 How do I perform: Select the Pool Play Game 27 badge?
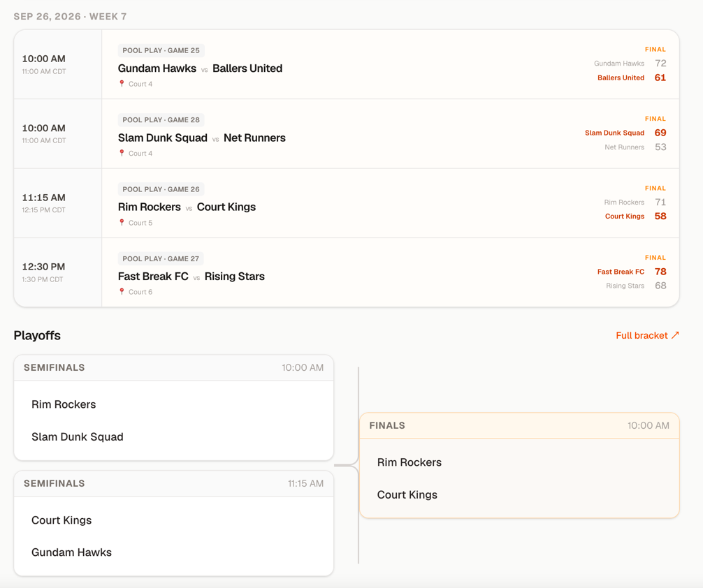click(161, 258)
